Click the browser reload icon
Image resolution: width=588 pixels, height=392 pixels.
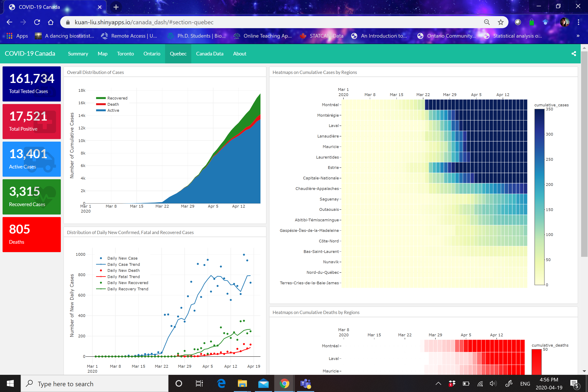click(37, 22)
